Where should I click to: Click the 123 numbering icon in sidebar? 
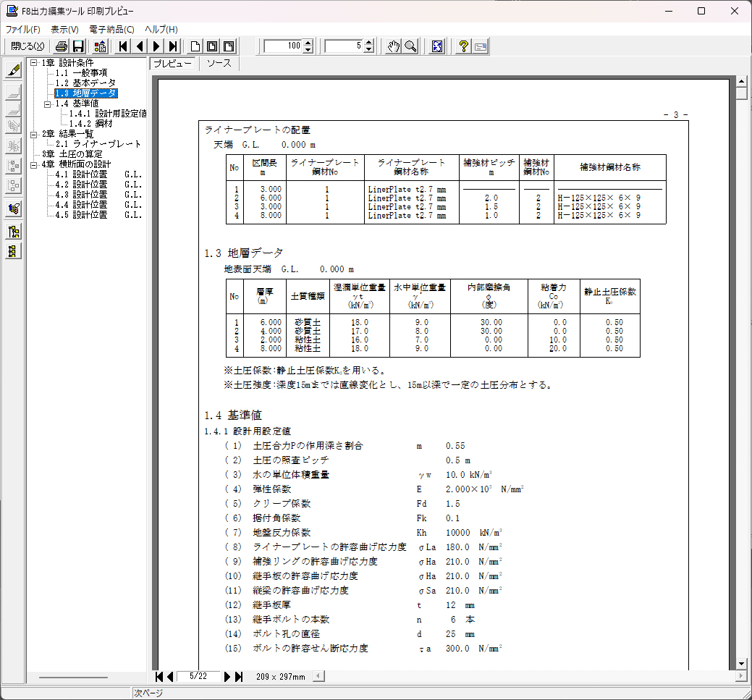(x=14, y=208)
